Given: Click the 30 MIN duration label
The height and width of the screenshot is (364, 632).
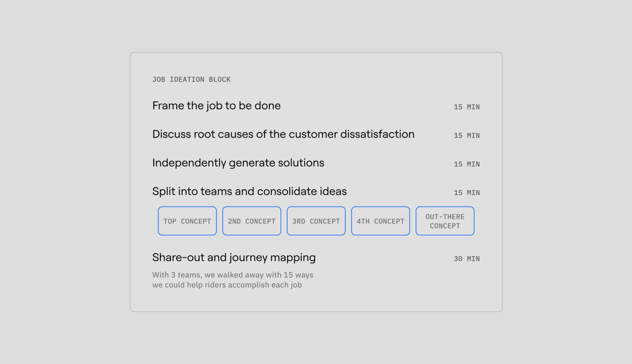Looking at the screenshot, I should tap(467, 259).
